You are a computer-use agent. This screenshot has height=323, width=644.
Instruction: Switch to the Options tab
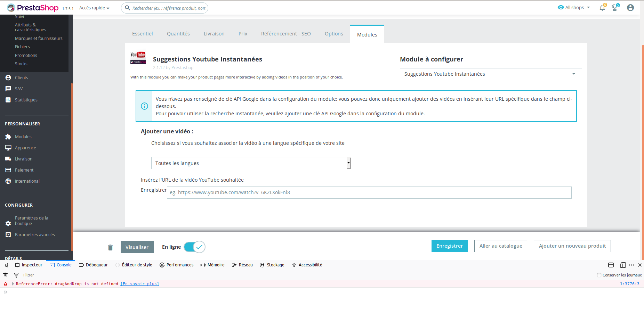point(334,34)
